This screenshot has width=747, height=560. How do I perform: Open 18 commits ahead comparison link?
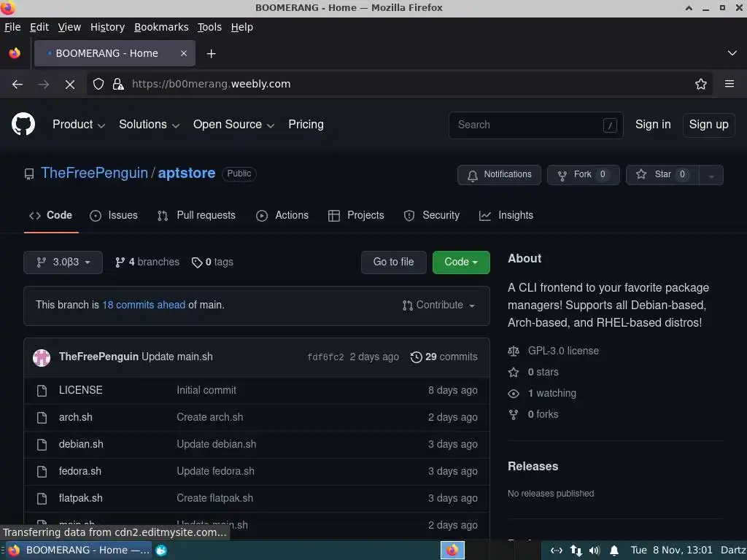(x=144, y=306)
